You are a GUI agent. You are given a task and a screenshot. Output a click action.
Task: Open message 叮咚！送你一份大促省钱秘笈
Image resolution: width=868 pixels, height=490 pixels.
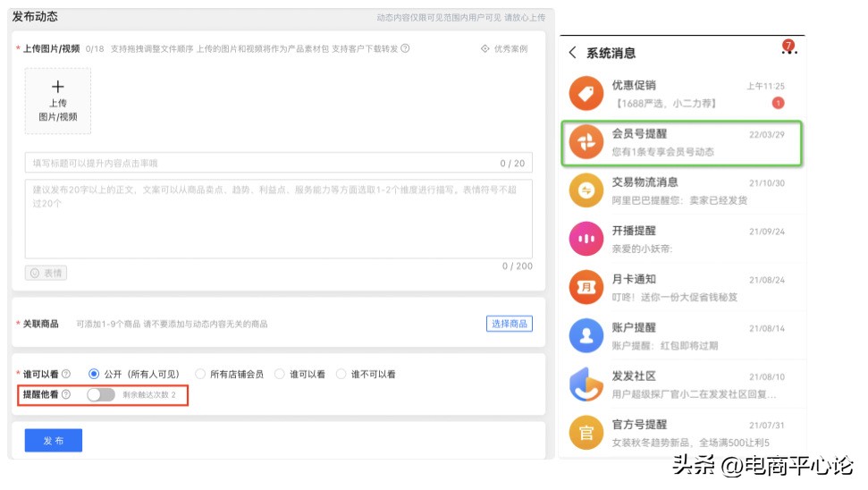pyautogui.click(x=674, y=298)
